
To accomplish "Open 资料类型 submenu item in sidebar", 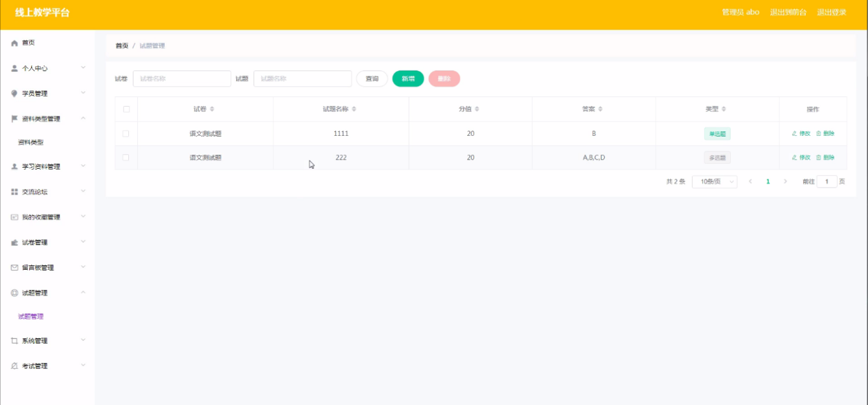I will click(30, 142).
